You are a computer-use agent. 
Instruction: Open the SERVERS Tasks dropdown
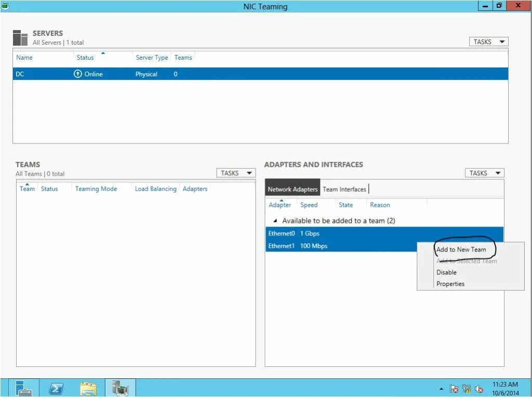488,41
